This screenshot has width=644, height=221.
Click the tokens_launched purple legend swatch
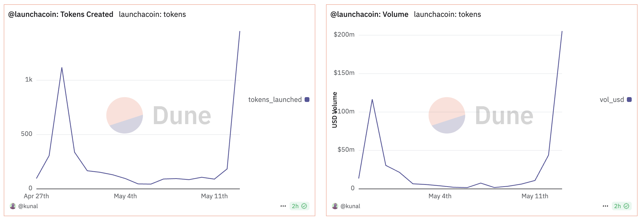[307, 100]
